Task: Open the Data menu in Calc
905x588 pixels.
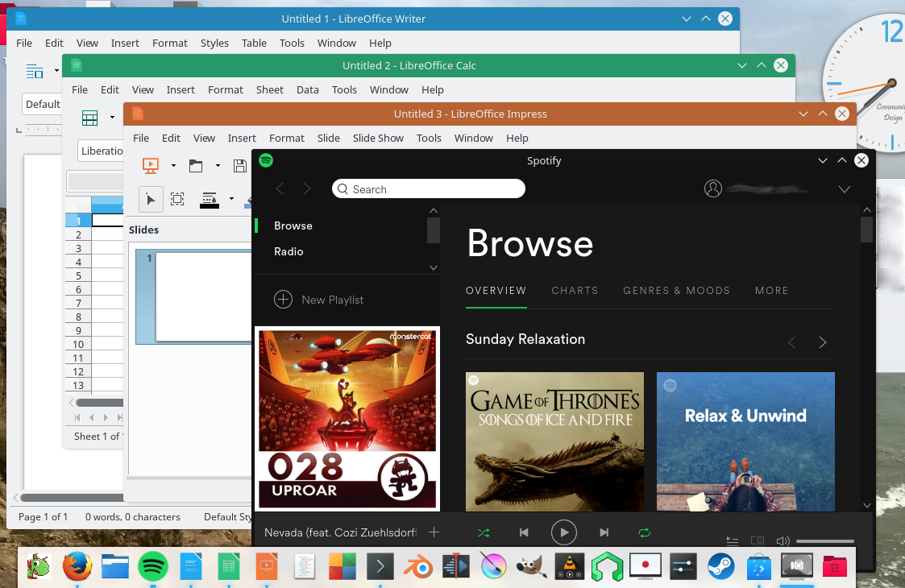Action: click(x=308, y=89)
